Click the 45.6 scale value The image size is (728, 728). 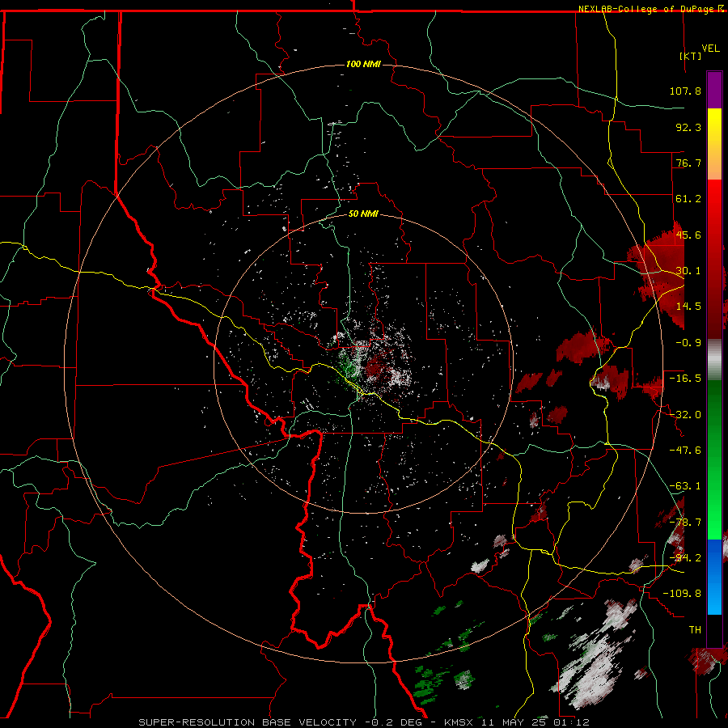tap(688, 235)
